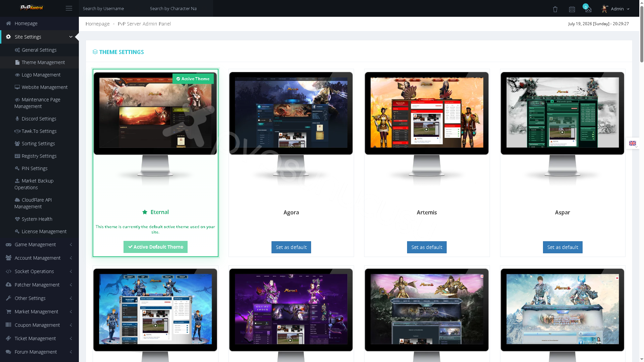Open the calendar icon in top bar
644x362 pixels.
tap(572, 9)
